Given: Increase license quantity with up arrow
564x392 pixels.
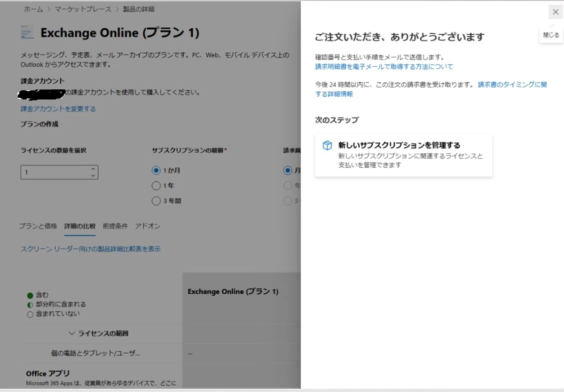Looking at the screenshot, I should click(93, 169).
